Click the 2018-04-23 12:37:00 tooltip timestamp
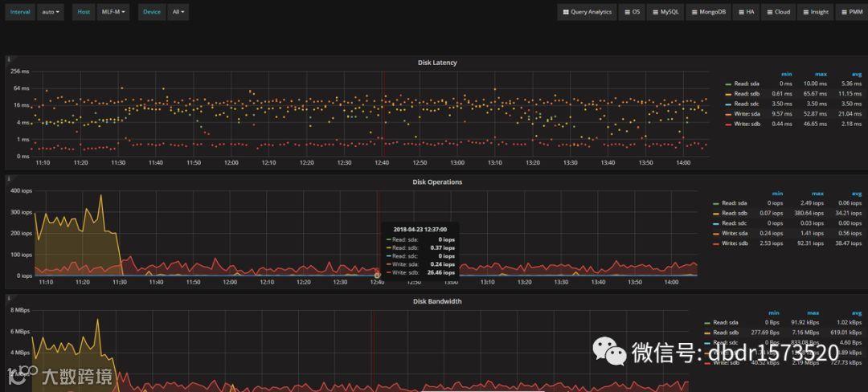 coord(420,229)
